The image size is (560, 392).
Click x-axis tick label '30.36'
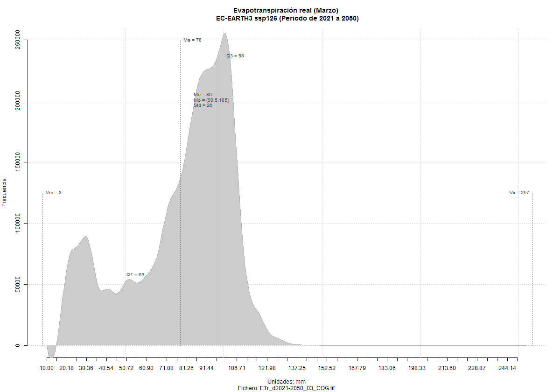[x=86, y=368]
